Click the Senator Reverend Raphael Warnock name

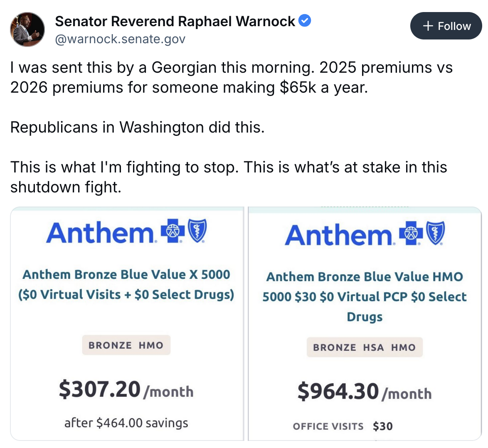(x=175, y=21)
